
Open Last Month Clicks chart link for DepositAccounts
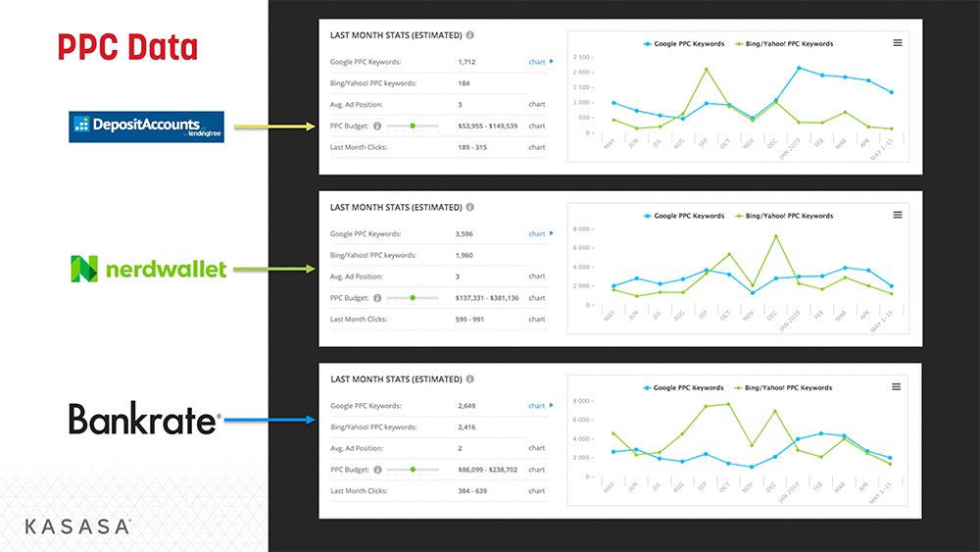(537, 147)
